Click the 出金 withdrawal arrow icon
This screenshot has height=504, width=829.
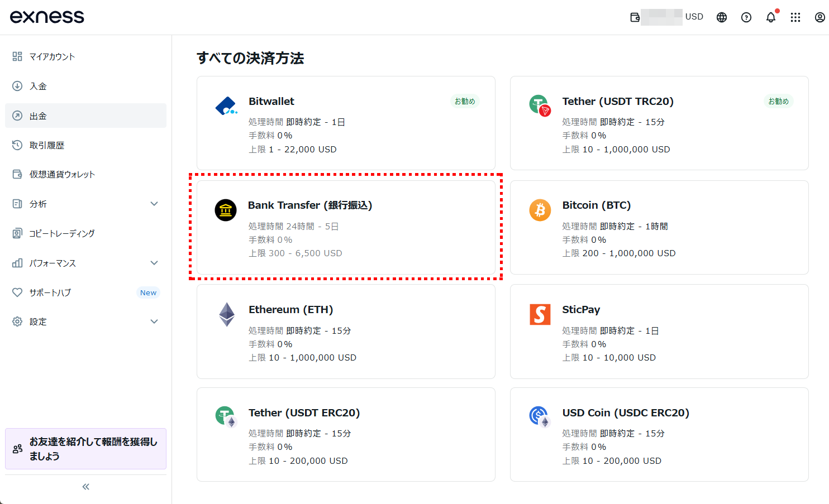[x=17, y=116]
